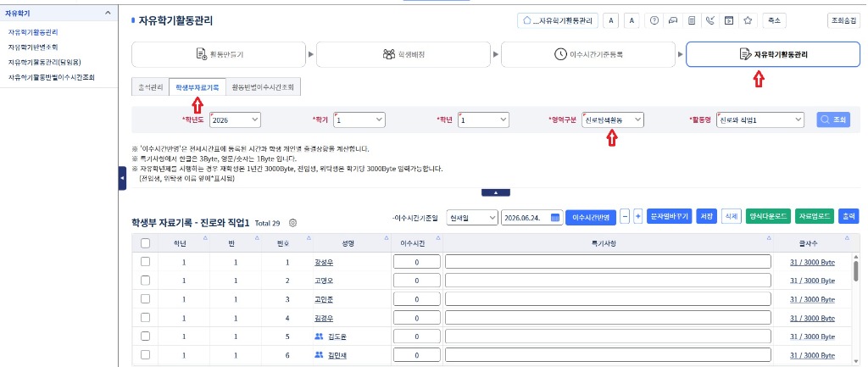
Task: Collapse the search panel with the up-arrow bar
Action: [x=495, y=192]
